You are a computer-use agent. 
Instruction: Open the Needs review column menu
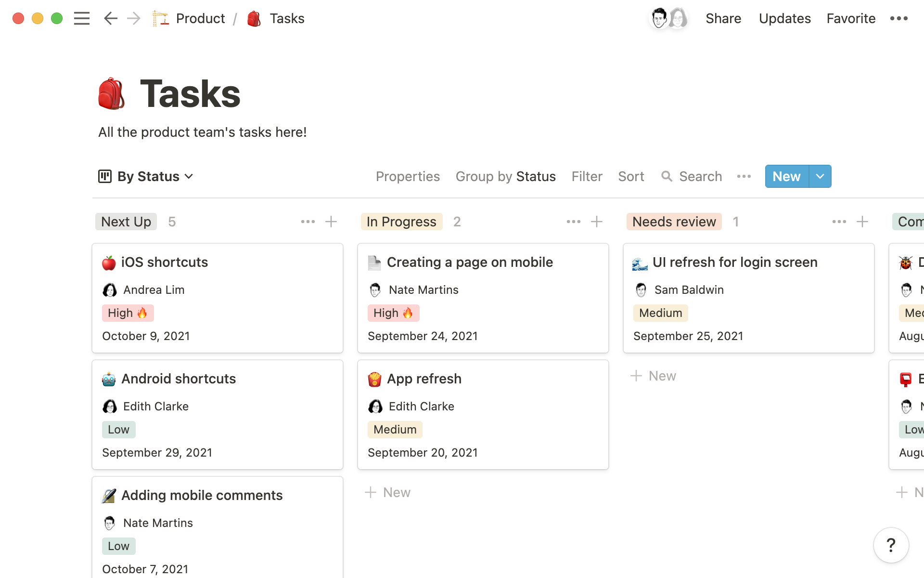click(x=838, y=222)
